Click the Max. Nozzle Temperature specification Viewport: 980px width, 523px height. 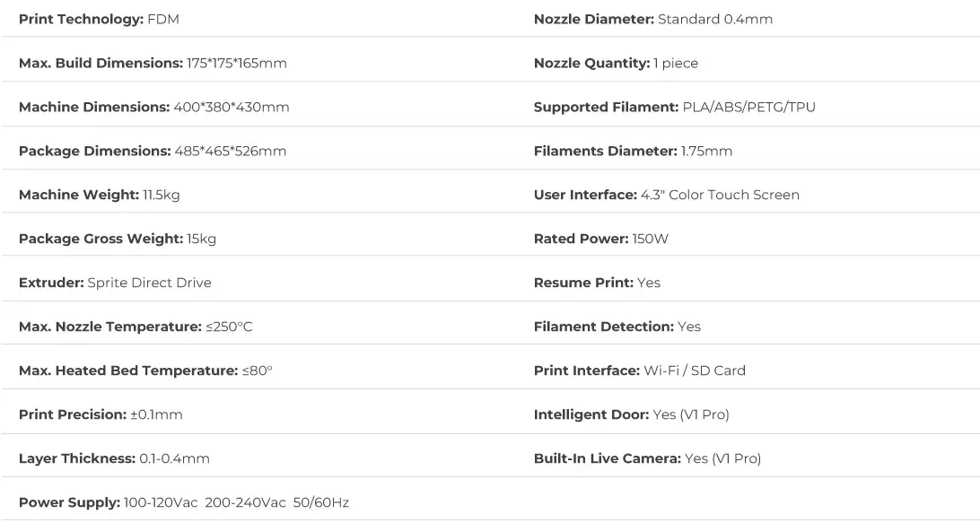tap(136, 327)
